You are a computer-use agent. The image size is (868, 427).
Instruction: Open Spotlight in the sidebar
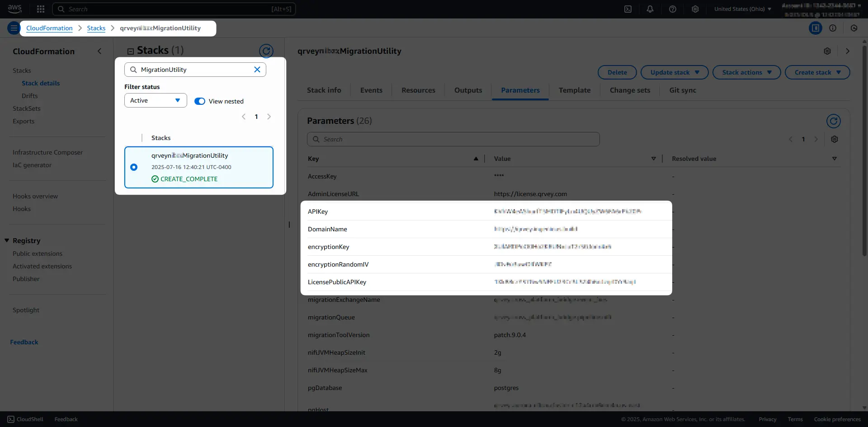[x=26, y=310]
